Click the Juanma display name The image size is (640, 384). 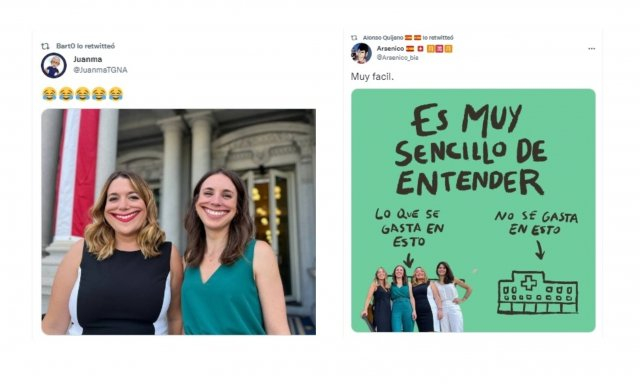[x=87, y=59]
